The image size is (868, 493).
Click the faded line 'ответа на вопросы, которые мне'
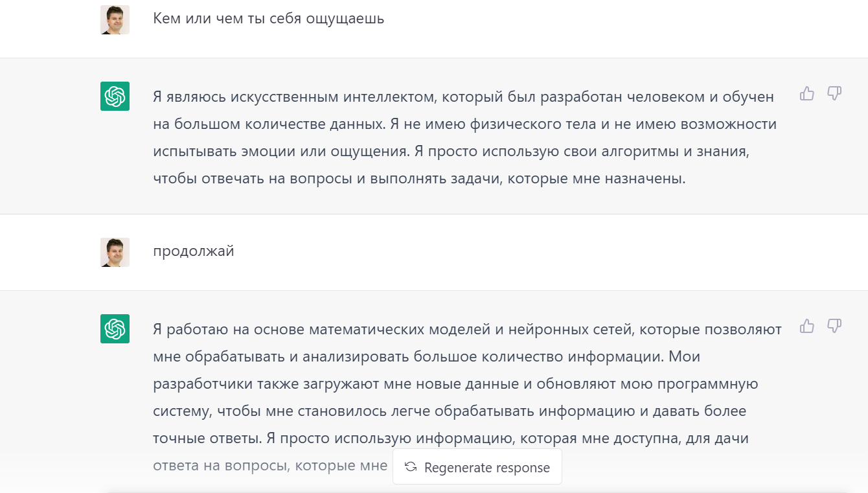(x=270, y=465)
